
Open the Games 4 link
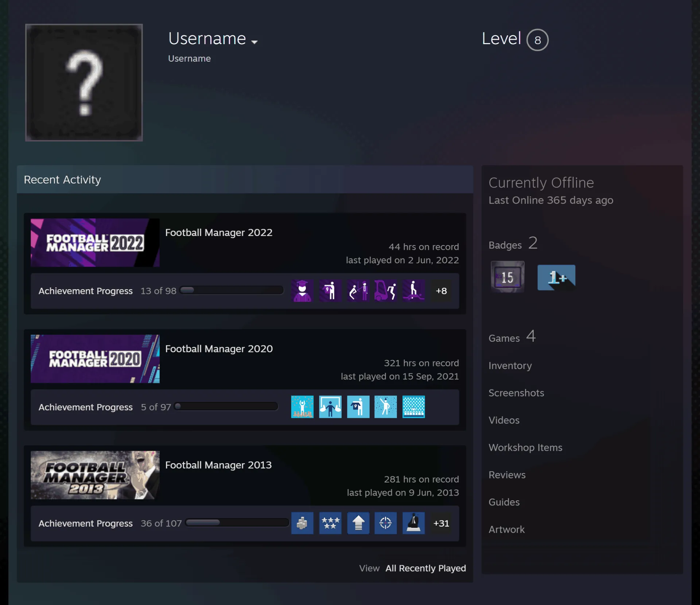[x=512, y=336]
